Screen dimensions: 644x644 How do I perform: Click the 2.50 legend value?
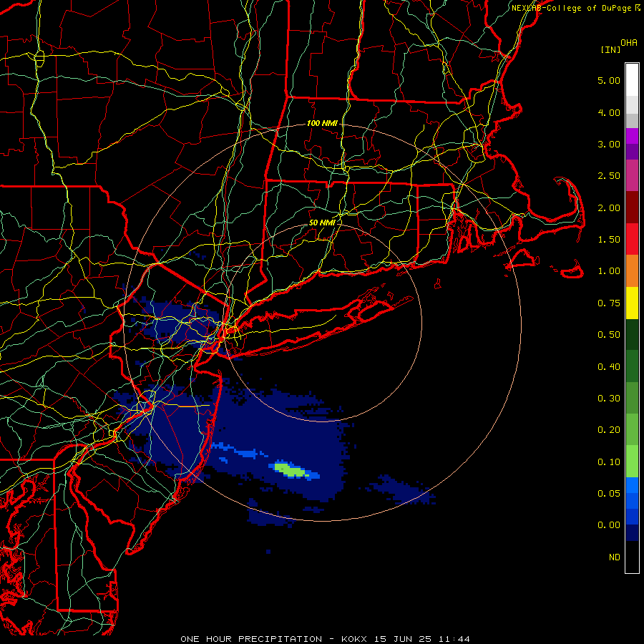pyautogui.click(x=609, y=176)
